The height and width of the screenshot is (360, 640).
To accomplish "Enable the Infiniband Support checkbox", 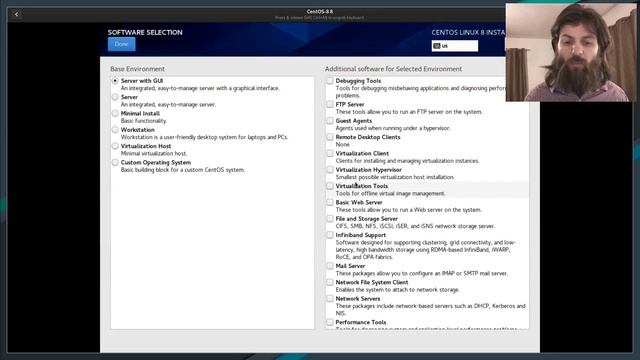I will coord(330,235).
